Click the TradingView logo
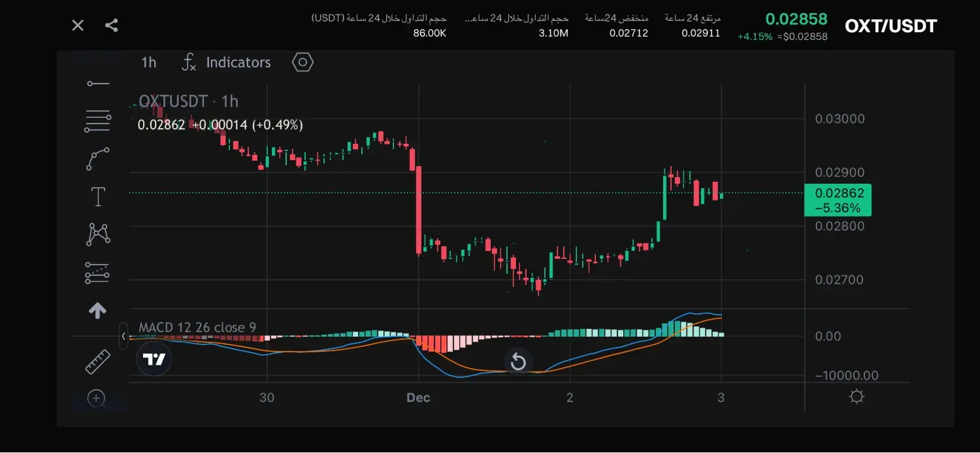The height and width of the screenshot is (453, 980). click(154, 359)
